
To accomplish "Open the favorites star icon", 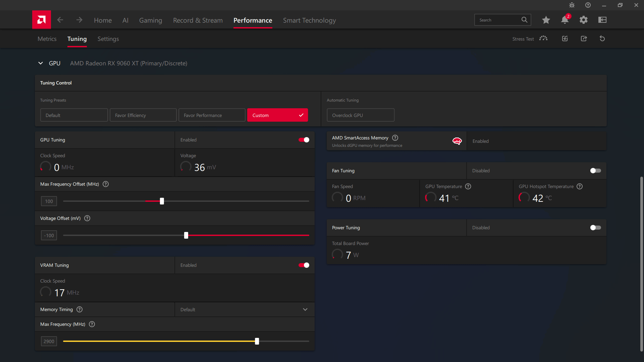I will 546,20.
